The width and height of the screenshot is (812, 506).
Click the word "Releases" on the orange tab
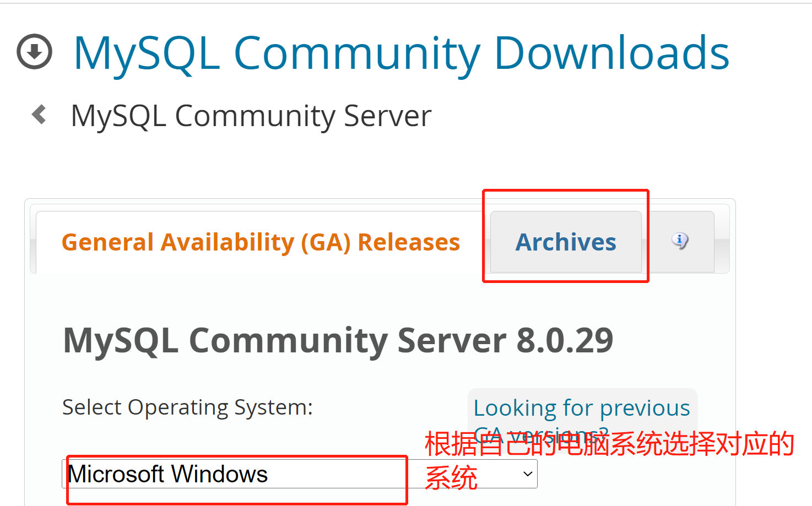409,242
